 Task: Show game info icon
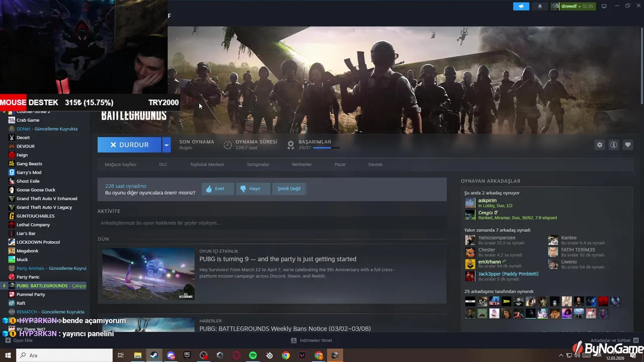(x=614, y=145)
